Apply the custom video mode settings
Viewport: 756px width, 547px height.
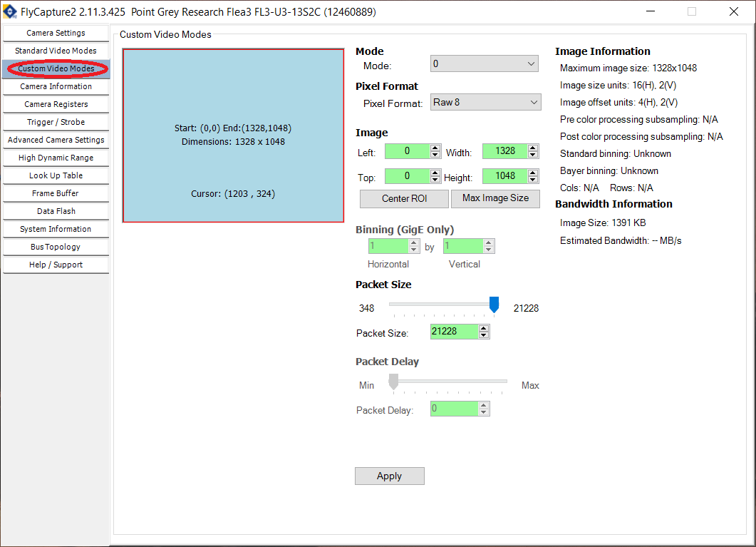(x=389, y=476)
